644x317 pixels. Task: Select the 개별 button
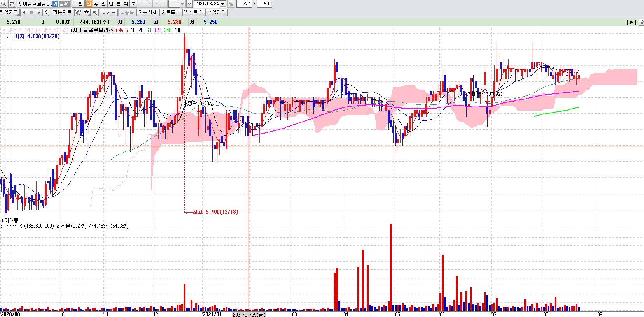click(x=78, y=4)
